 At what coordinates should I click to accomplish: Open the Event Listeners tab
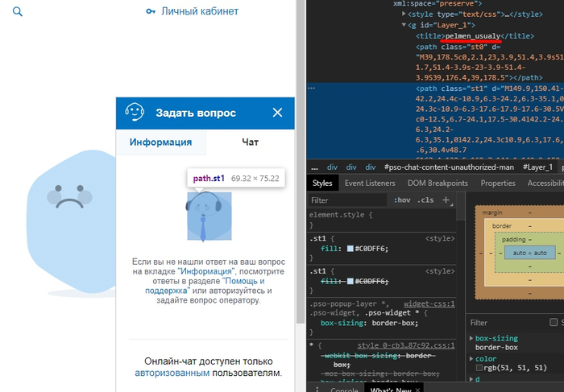pyautogui.click(x=371, y=183)
